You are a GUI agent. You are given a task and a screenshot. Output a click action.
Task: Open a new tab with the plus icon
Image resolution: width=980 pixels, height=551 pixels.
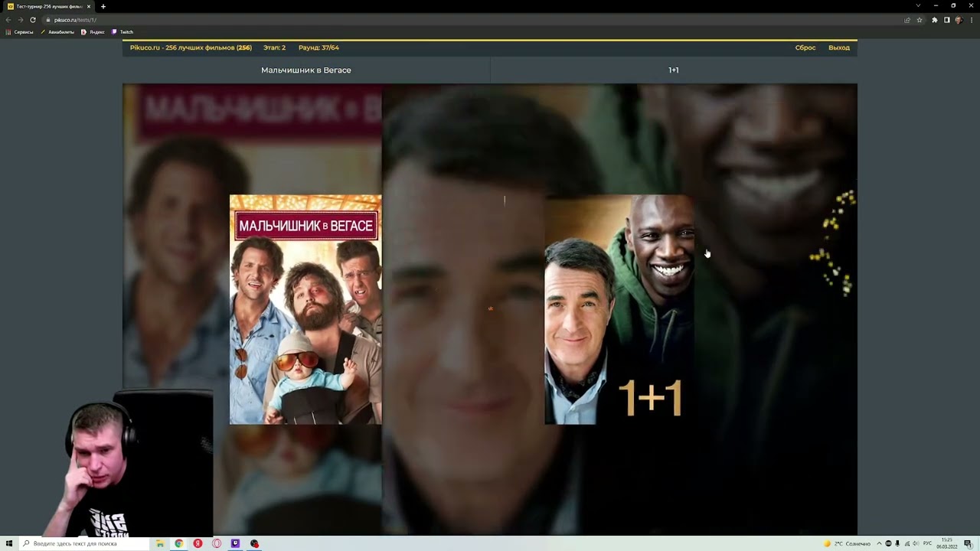[103, 6]
